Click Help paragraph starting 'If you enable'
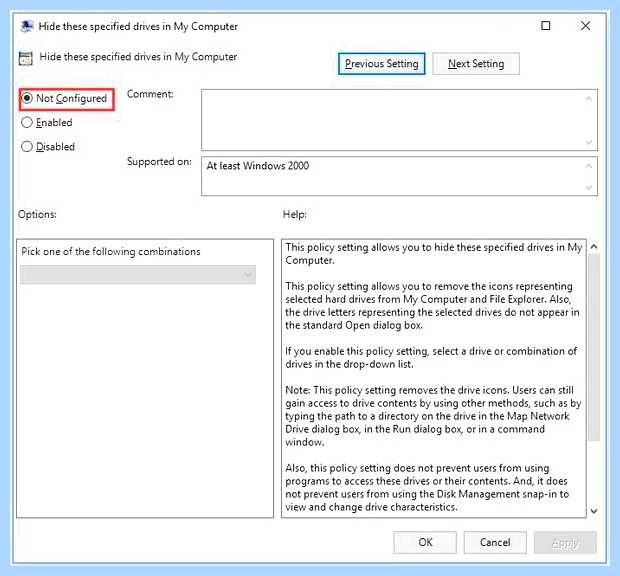This screenshot has width=620, height=576. 431,357
